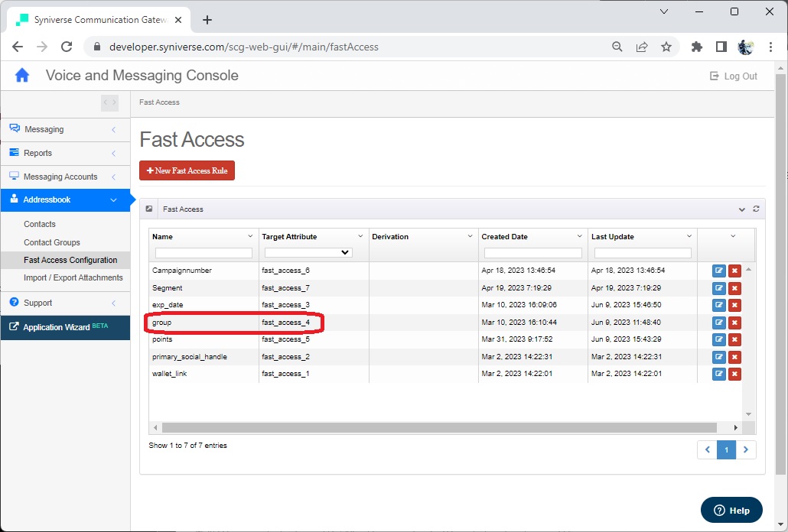Click the table horizontal scrollbar
The height and width of the screenshot is (532, 788).
(439, 427)
